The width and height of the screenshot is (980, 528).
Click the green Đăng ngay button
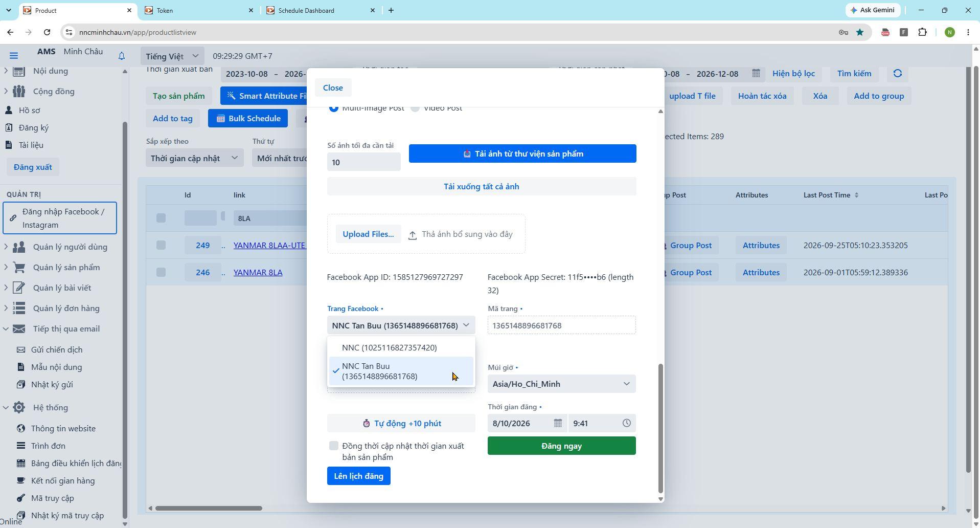(561, 446)
